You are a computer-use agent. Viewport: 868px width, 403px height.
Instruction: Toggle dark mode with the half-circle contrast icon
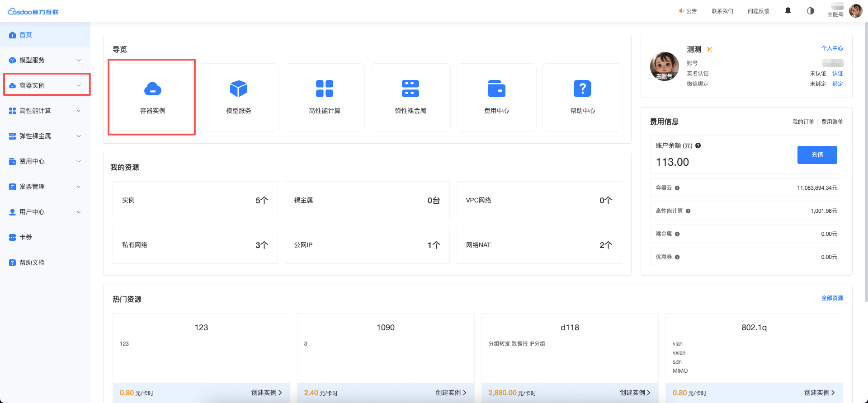[811, 11]
